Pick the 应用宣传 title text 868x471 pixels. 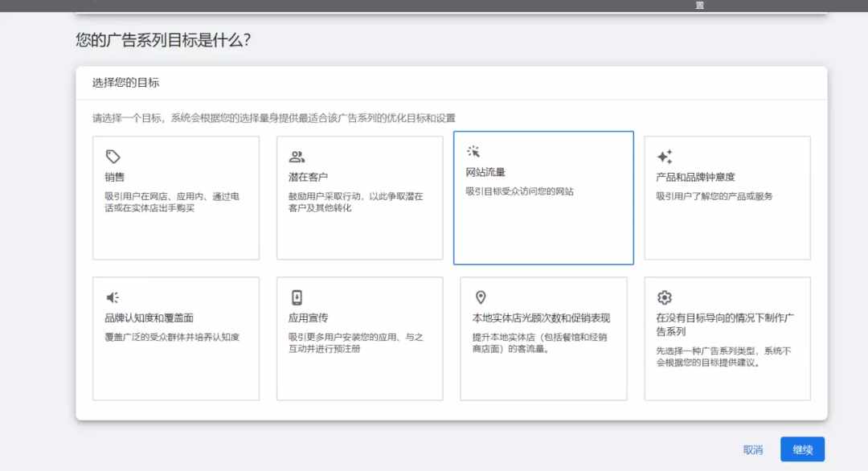click(308, 318)
